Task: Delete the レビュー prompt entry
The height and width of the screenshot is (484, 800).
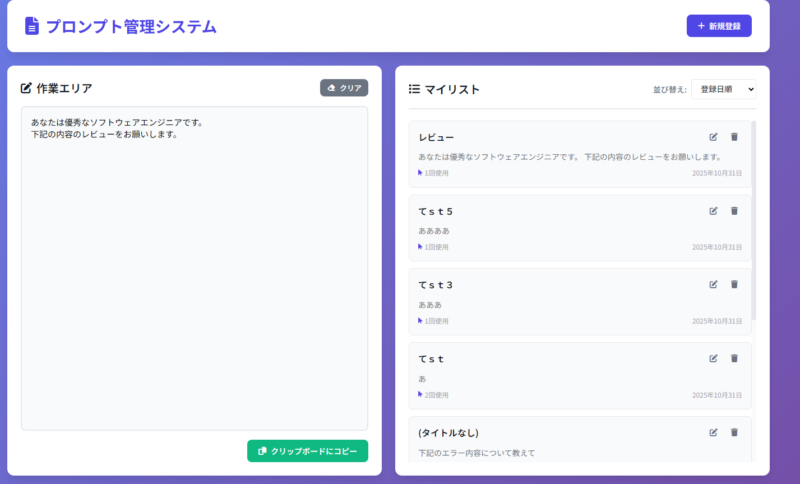Action: pos(734,137)
